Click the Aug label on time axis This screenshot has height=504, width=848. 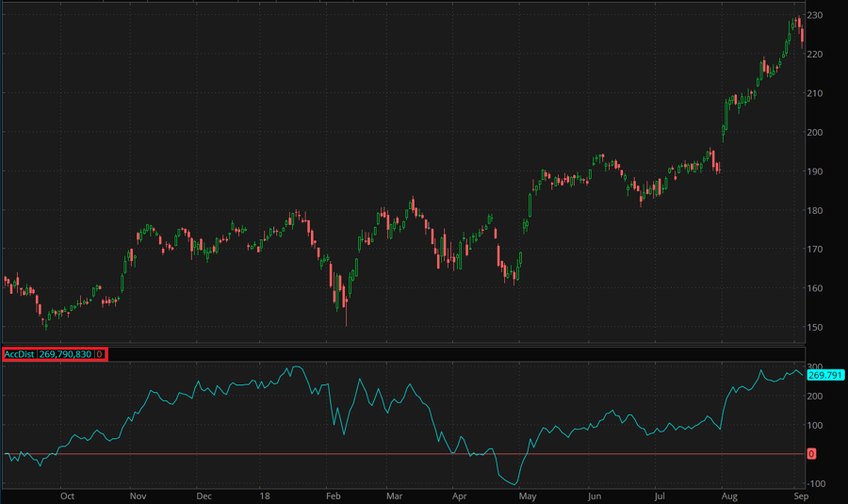(x=728, y=495)
